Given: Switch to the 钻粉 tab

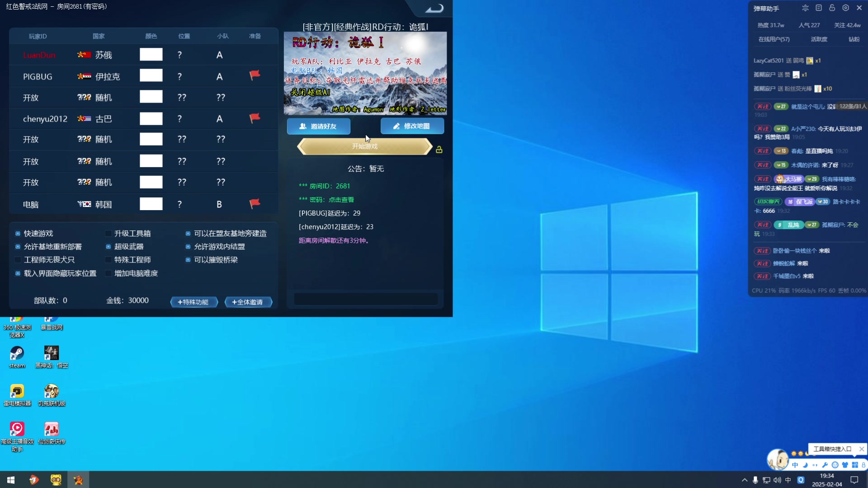Looking at the screenshot, I should pos(854,39).
